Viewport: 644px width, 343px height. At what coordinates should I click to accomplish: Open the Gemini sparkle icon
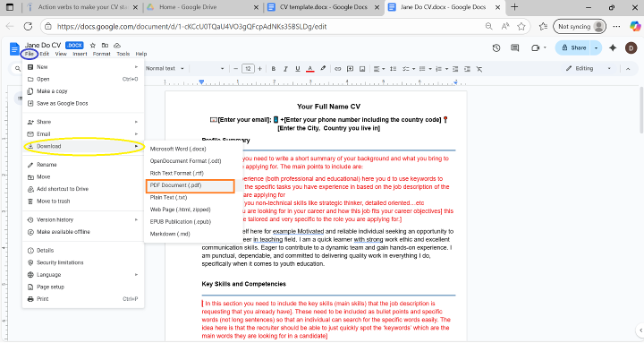(613, 47)
